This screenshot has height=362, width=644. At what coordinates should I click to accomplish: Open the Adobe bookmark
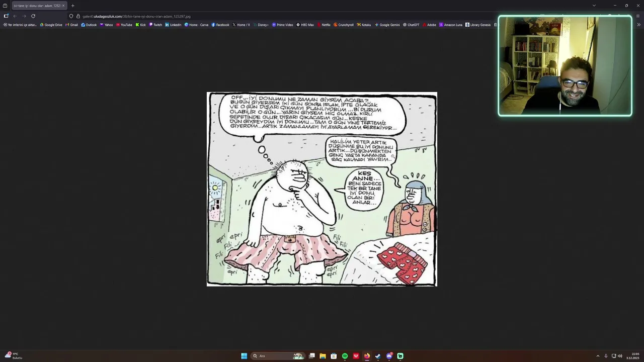coord(429,25)
